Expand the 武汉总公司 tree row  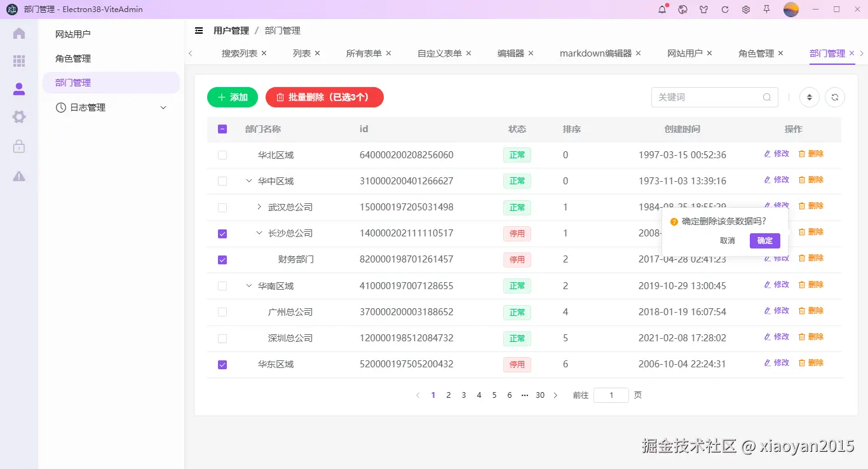258,207
